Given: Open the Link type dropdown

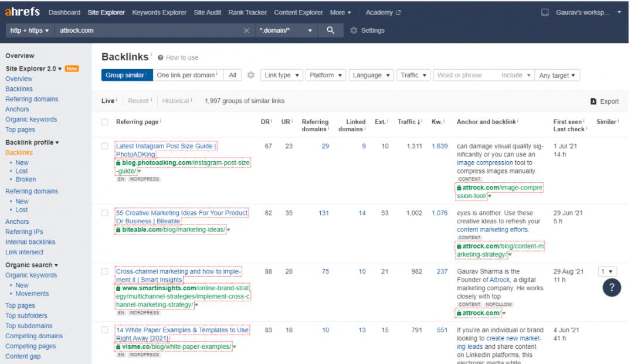Looking at the screenshot, I should [x=281, y=75].
